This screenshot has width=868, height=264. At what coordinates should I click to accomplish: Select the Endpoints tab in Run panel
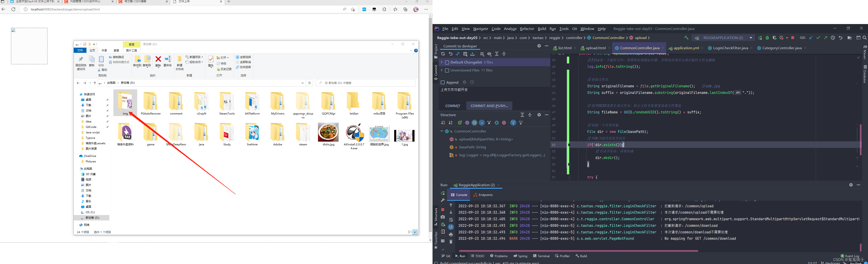coord(485,195)
